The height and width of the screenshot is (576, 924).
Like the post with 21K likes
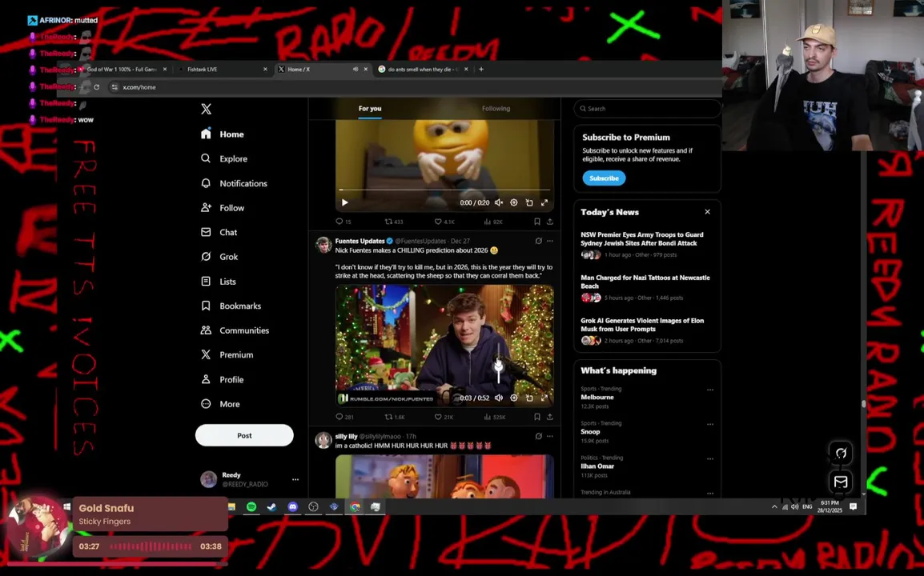pyautogui.click(x=444, y=416)
